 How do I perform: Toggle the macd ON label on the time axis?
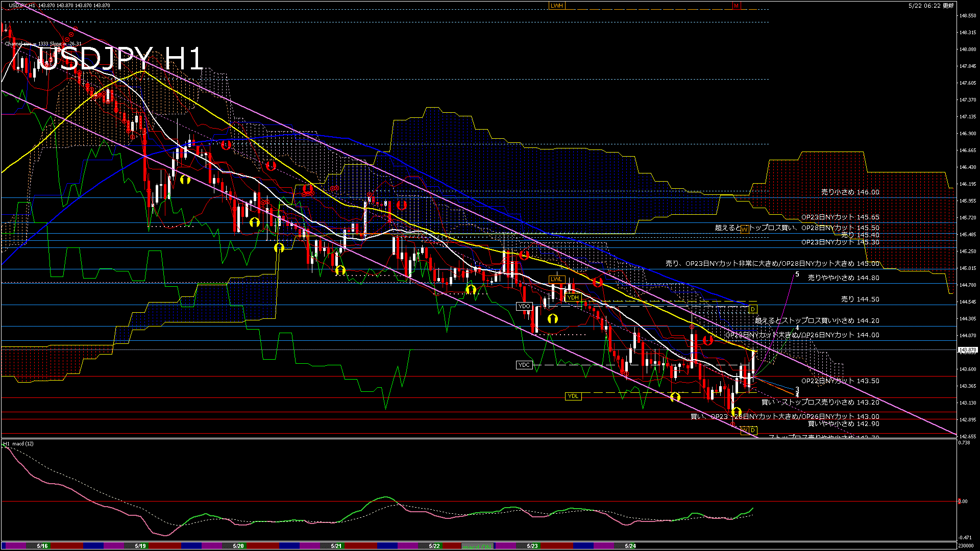tap(478, 546)
